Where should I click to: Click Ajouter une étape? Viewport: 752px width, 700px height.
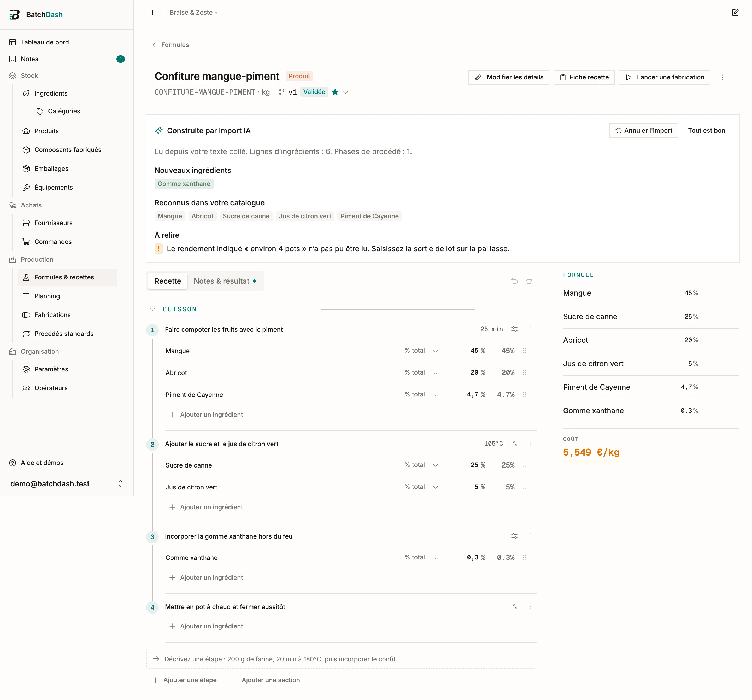tap(185, 680)
